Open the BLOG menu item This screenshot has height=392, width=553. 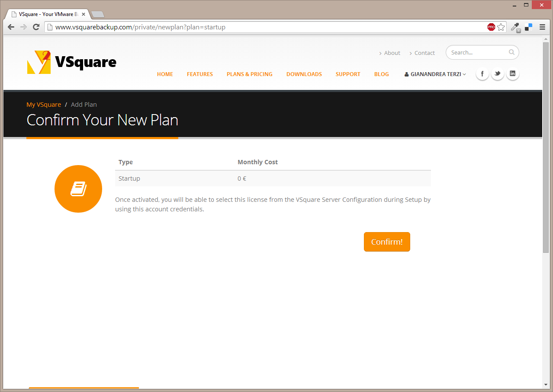coord(382,74)
